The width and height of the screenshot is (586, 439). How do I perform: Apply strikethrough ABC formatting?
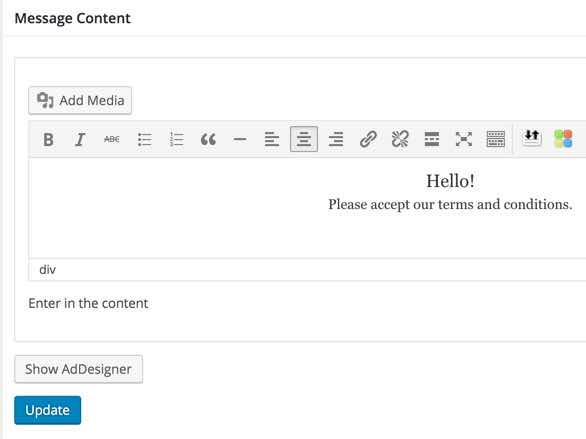(x=112, y=140)
